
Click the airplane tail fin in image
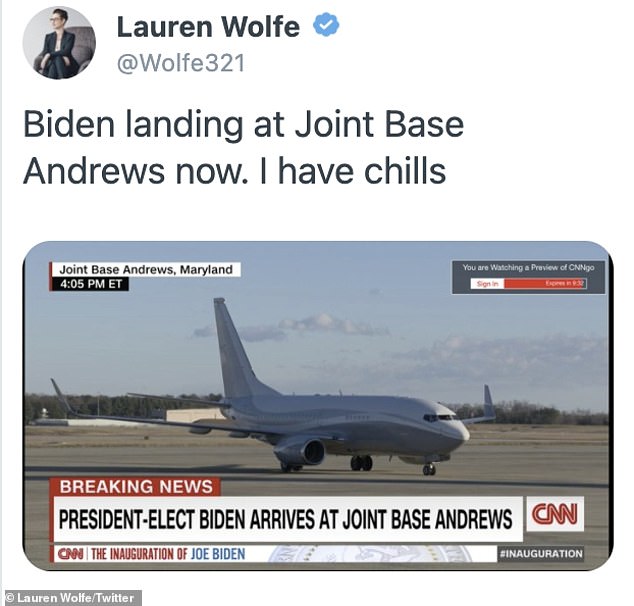(x=237, y=348)
